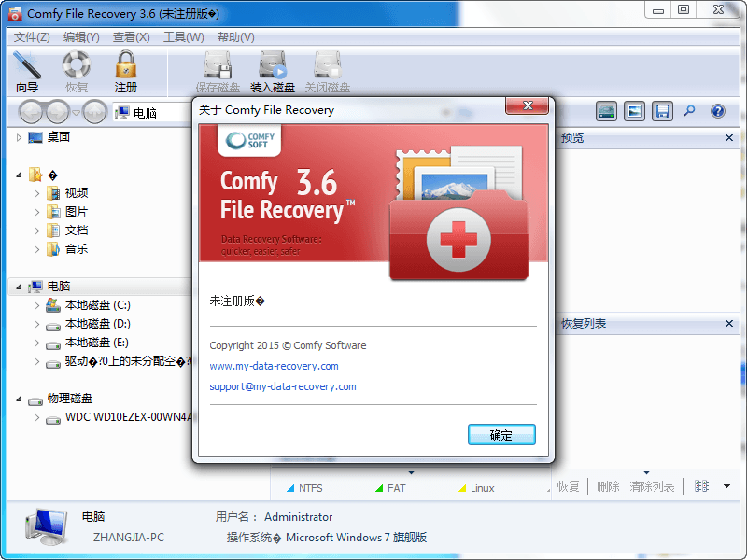Click the 保存磁盘 save disk icon
This screenshot has width=747, height=560.
pos(218,72)
